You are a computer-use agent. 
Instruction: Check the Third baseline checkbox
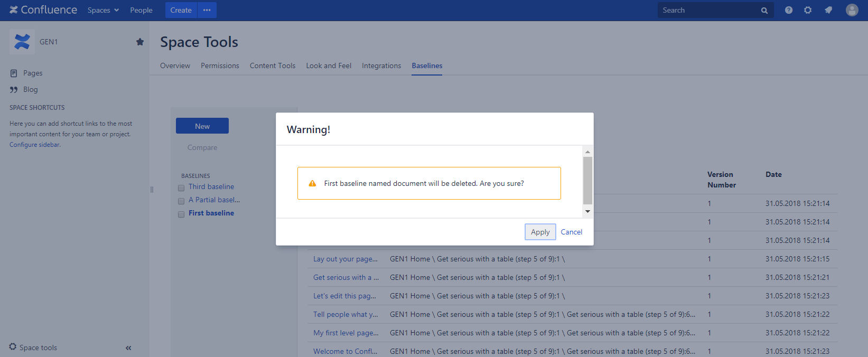(181, 187)
